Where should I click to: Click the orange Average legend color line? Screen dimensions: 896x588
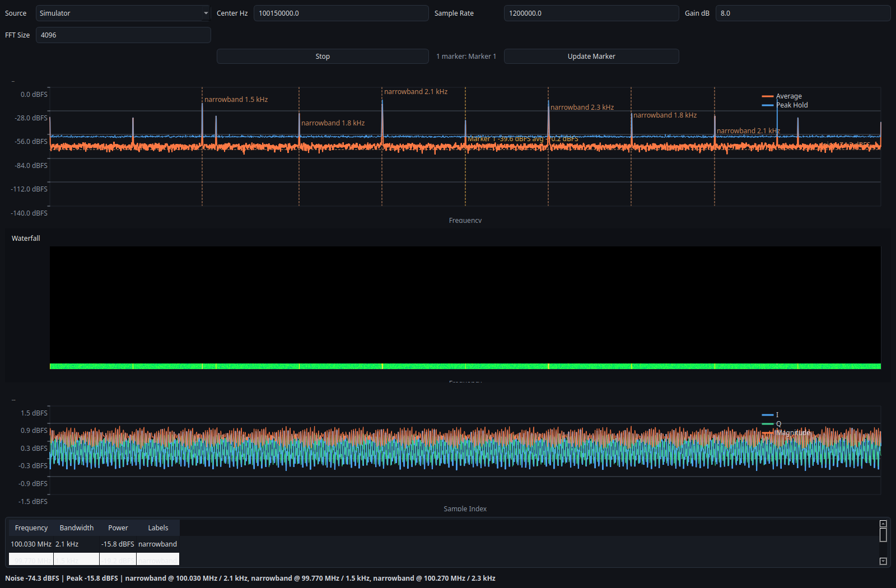coord(768,96)
